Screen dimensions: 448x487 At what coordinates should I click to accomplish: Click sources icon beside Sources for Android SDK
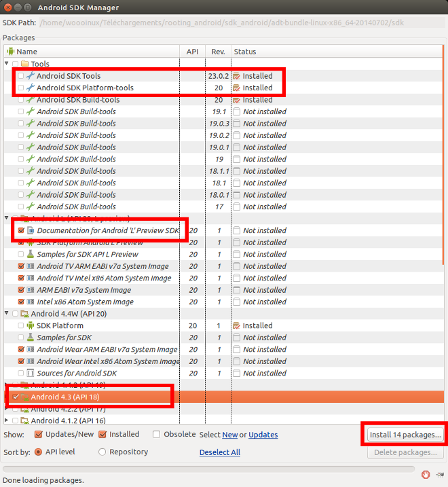coord(31,373)
